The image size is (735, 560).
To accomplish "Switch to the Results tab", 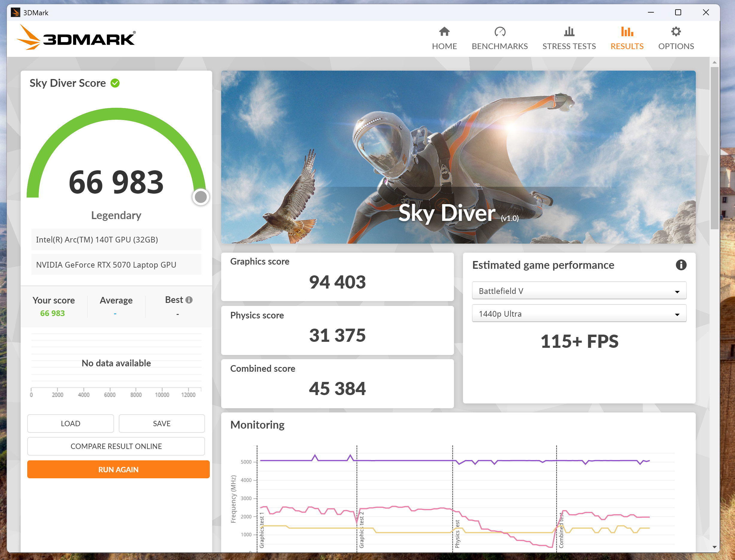I will coord(627,46).
